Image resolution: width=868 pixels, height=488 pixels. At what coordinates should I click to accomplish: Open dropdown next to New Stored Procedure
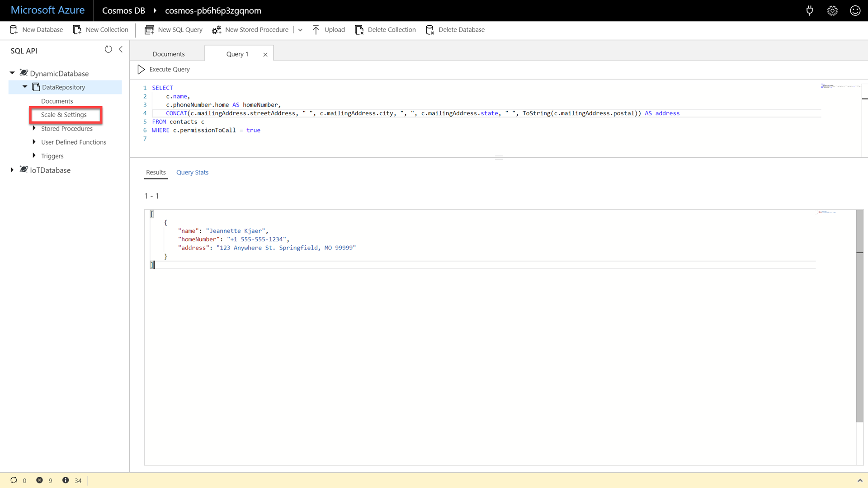[300, 30]
